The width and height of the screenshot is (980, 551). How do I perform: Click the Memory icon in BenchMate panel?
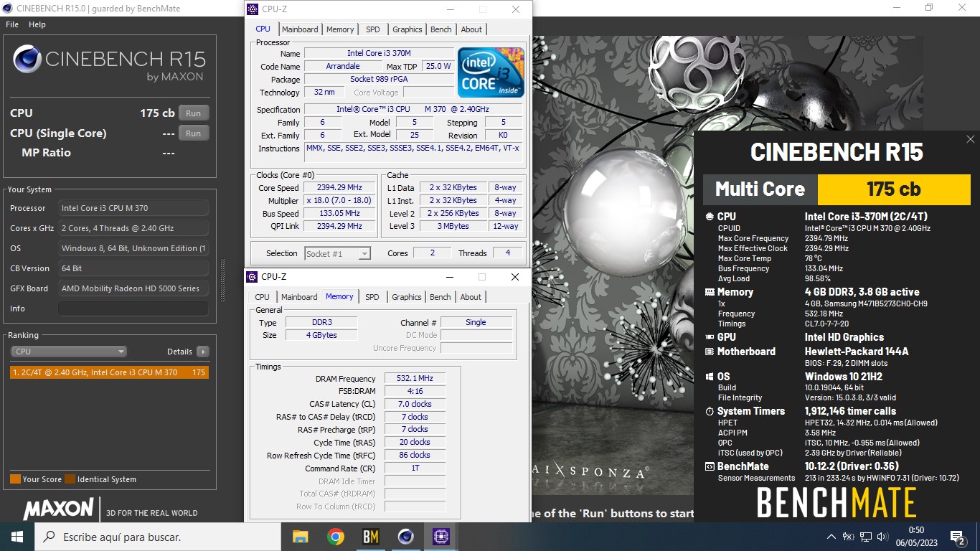tap(710, 292)
